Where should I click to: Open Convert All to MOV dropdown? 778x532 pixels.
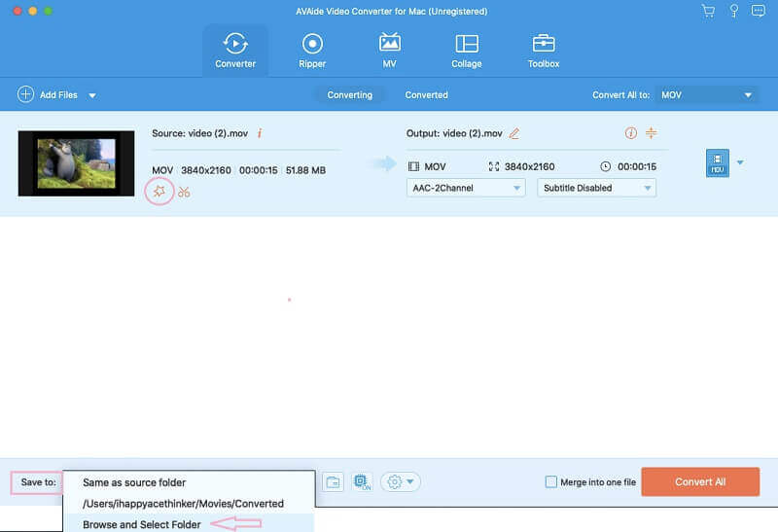coord(707,95)
